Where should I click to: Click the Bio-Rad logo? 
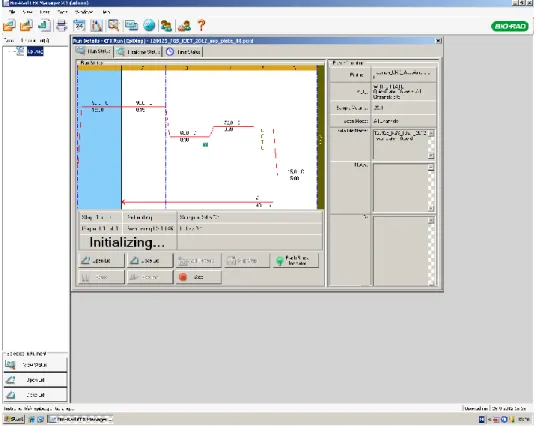[x=510, y=26]
